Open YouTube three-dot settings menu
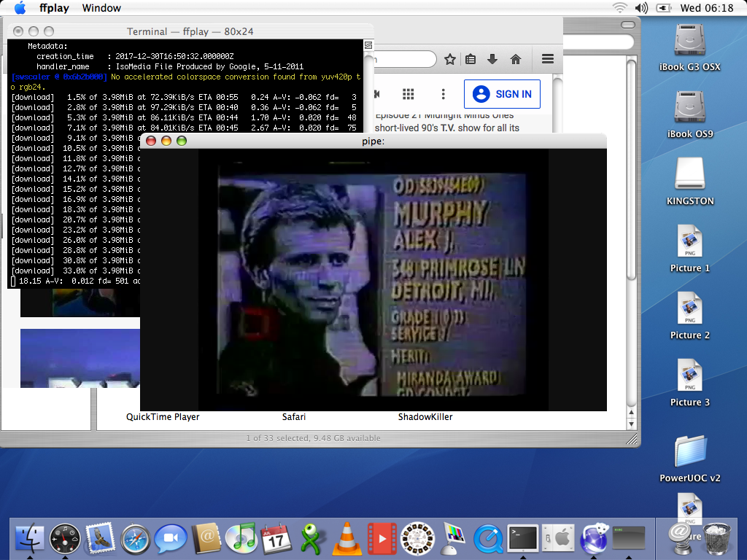Image resolution: width=747 pixels, height=560 pixels. tap(443, 94)
